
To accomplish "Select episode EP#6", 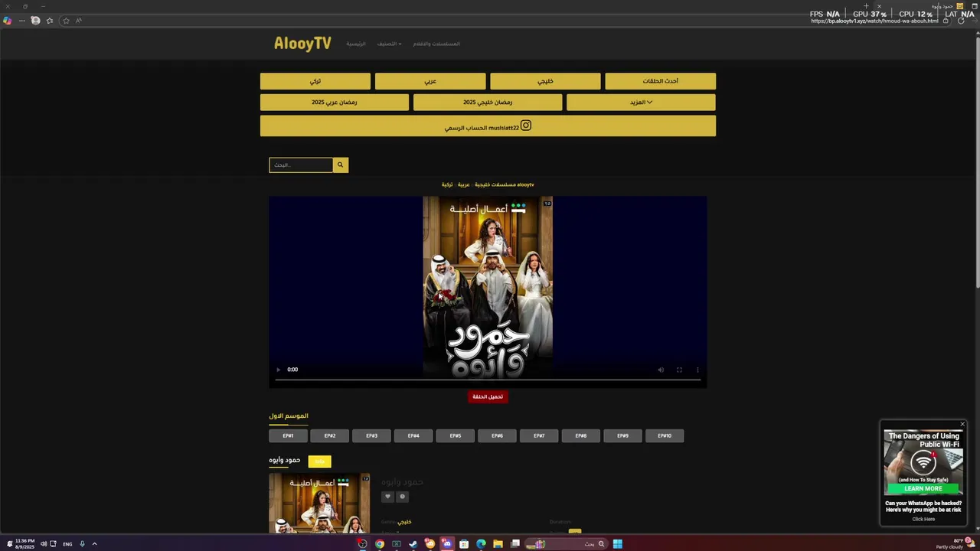I will click(497, 435).
